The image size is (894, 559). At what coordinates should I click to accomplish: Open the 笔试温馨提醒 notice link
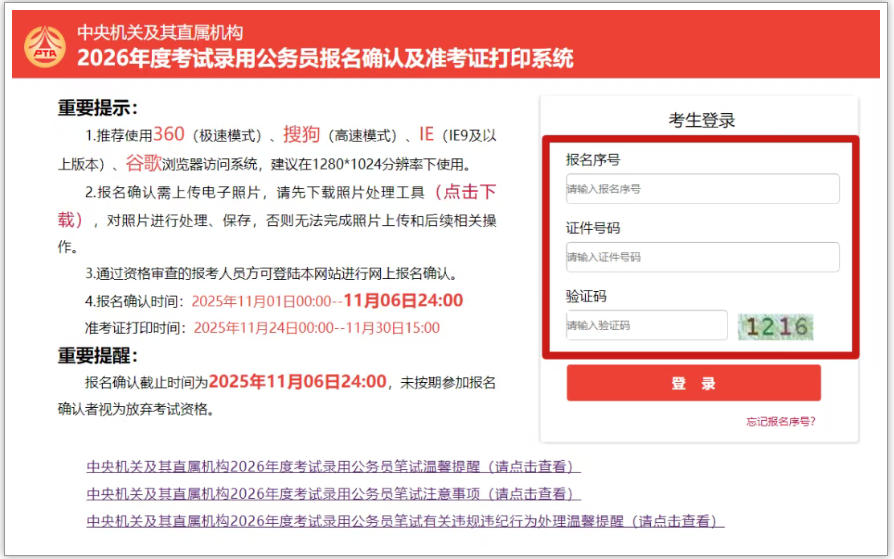point(333,467)
